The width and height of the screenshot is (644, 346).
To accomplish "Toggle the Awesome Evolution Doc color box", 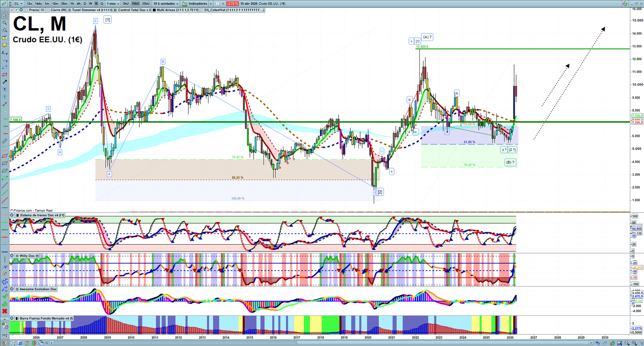I will tap(17, 289).
